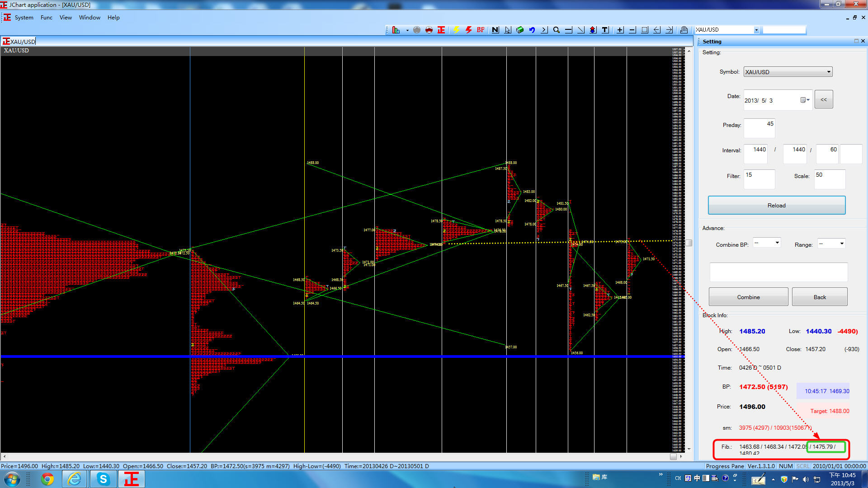868x488 pixels.
Task: Click the chart horizontal scrollbar left arrow
Action: (x=4, y=457)
